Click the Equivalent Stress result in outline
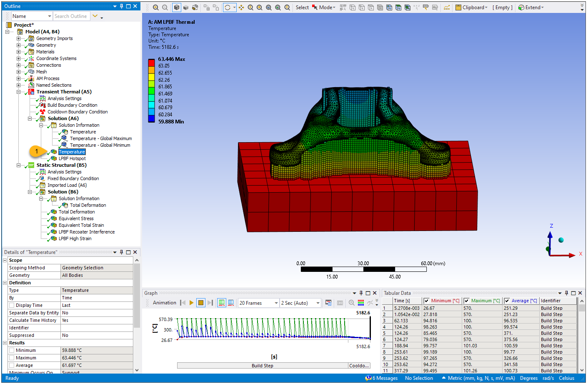 pos(76,218)
